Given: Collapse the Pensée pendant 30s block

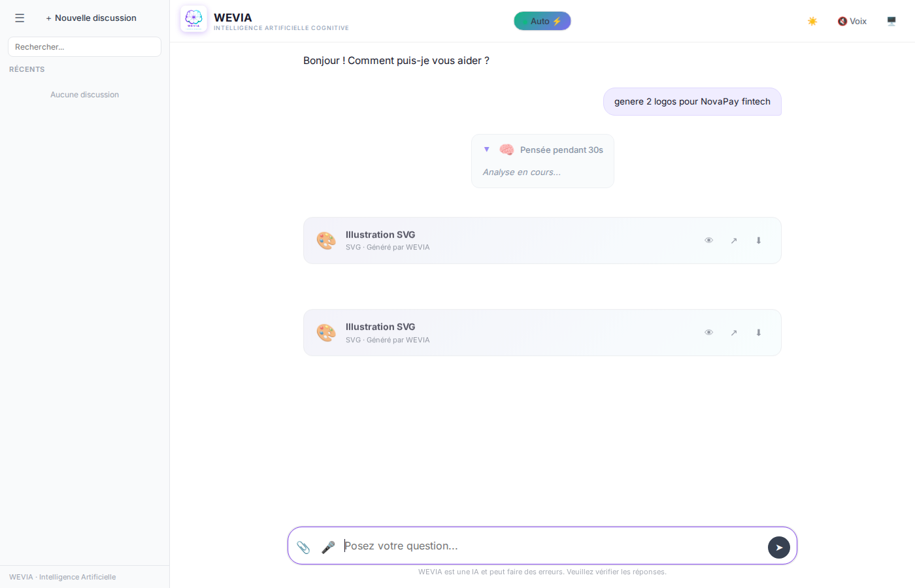Looking at the screenshot, I should pos(487,150).
